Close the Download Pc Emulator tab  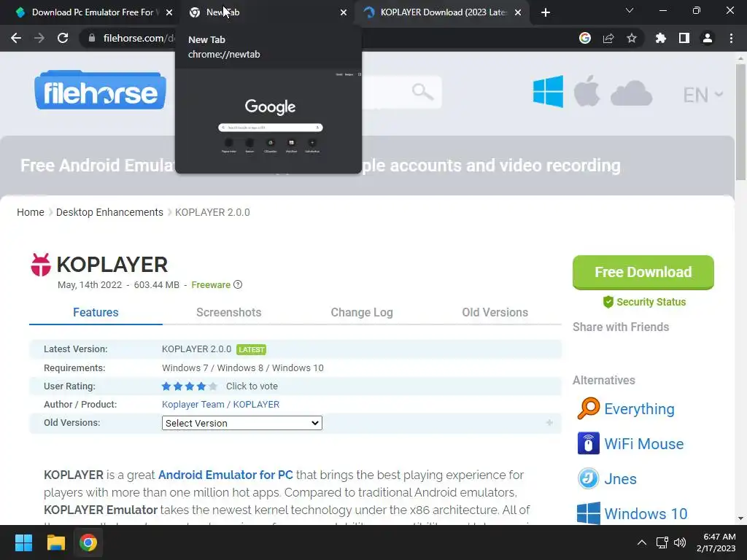169,12
